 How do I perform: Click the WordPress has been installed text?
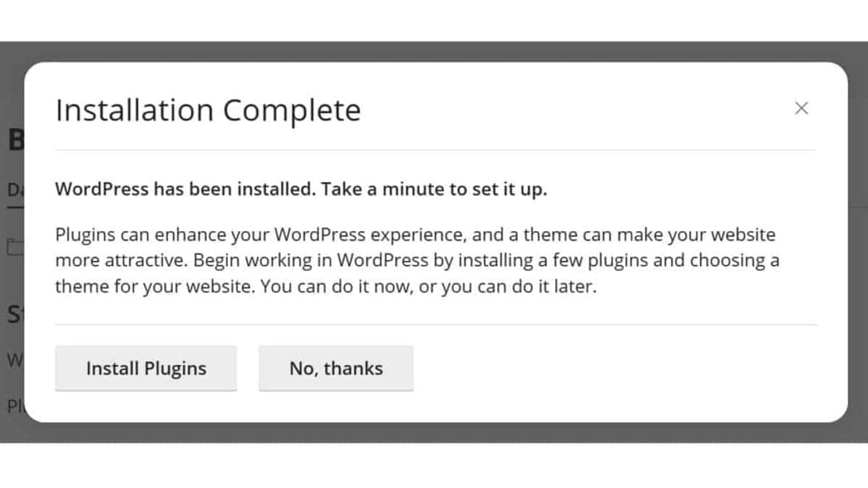coord(300,189)
